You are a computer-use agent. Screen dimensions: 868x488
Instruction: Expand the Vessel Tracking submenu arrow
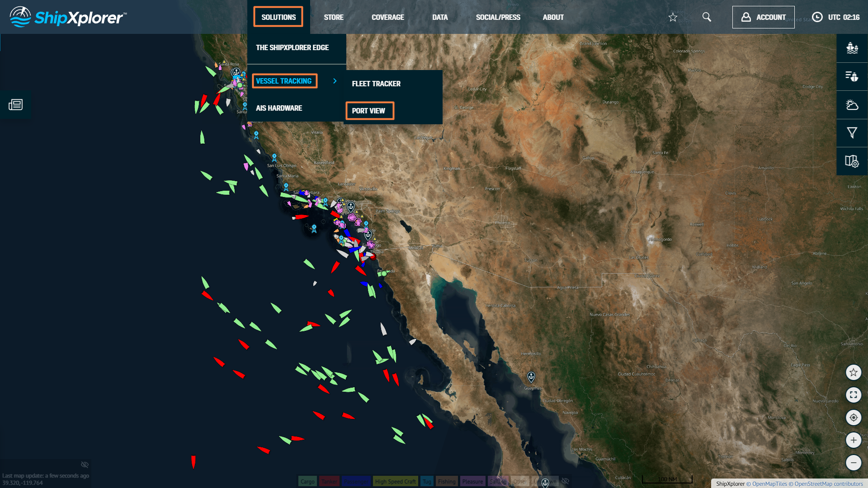[335, 81]
